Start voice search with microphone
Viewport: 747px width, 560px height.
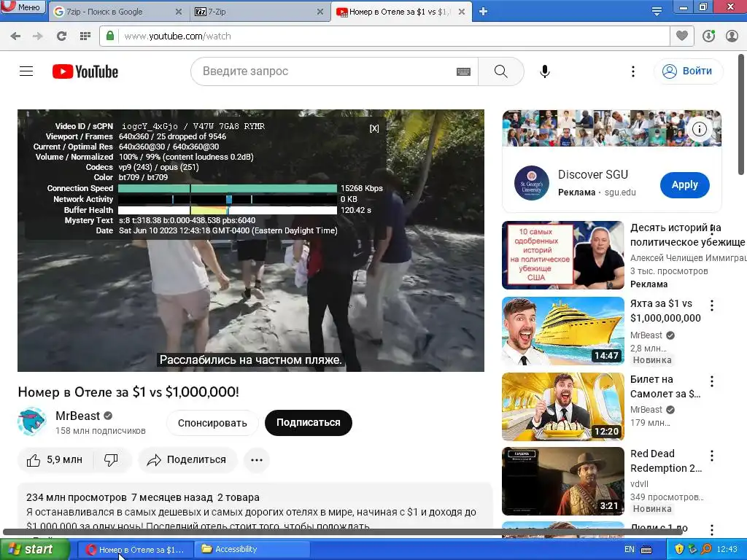545,71
